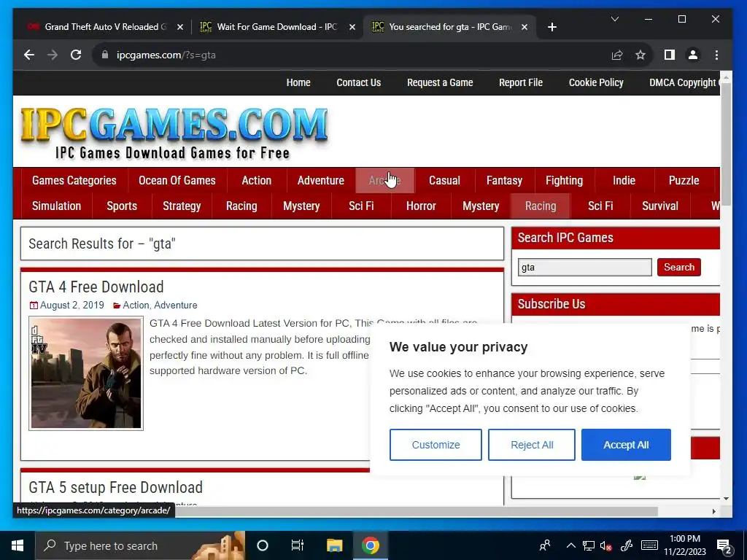Click the August 2, 2019 date link
The height and width of the screenshot is (560, 747).
click(x=72, y=306)
